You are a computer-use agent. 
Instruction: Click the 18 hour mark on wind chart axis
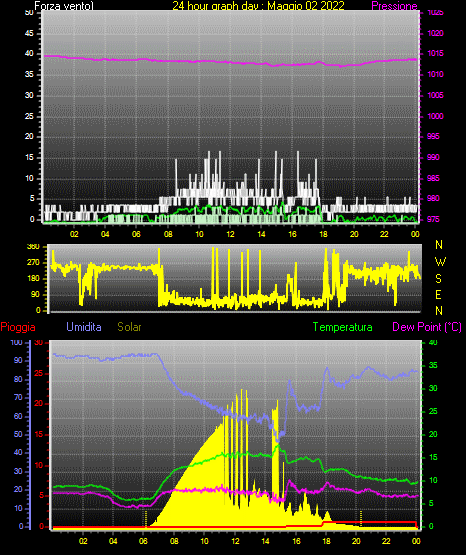(323, 234)
